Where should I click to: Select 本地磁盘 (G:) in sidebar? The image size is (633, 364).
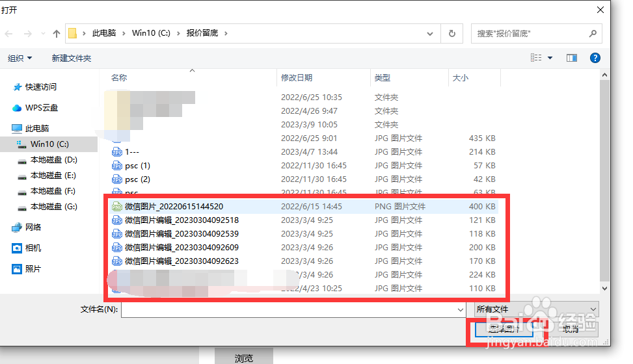coord(54,207)
